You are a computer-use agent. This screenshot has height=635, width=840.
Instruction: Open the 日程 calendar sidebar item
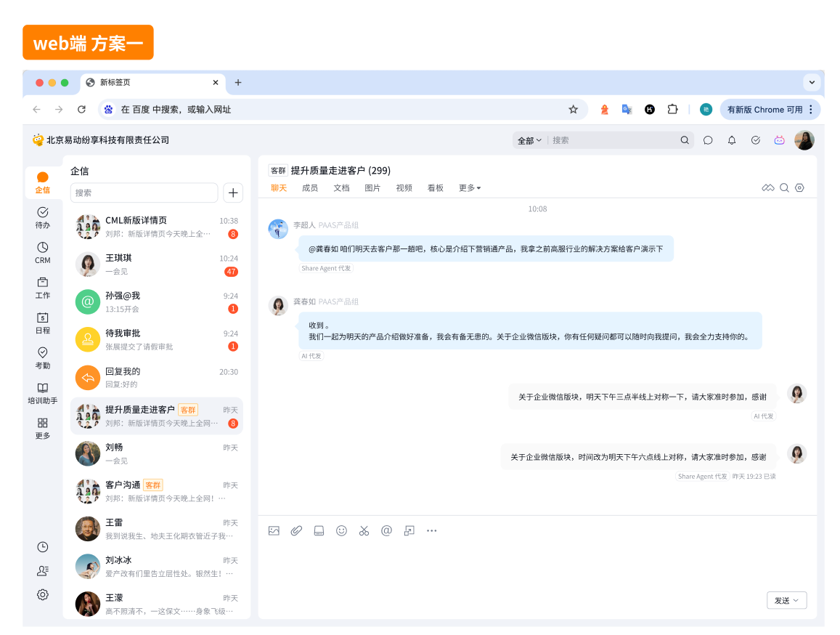(43, 323)
